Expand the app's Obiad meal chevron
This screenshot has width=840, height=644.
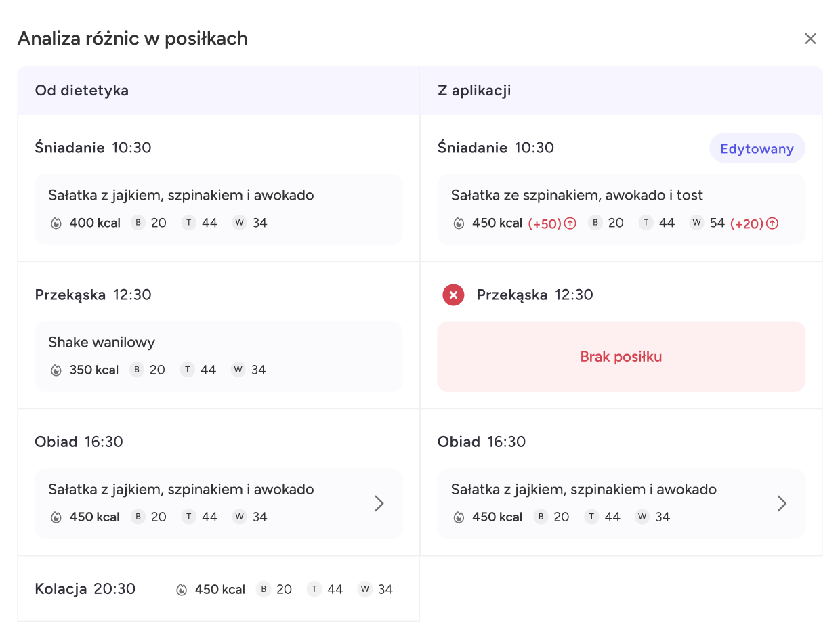tap(782, 503)
